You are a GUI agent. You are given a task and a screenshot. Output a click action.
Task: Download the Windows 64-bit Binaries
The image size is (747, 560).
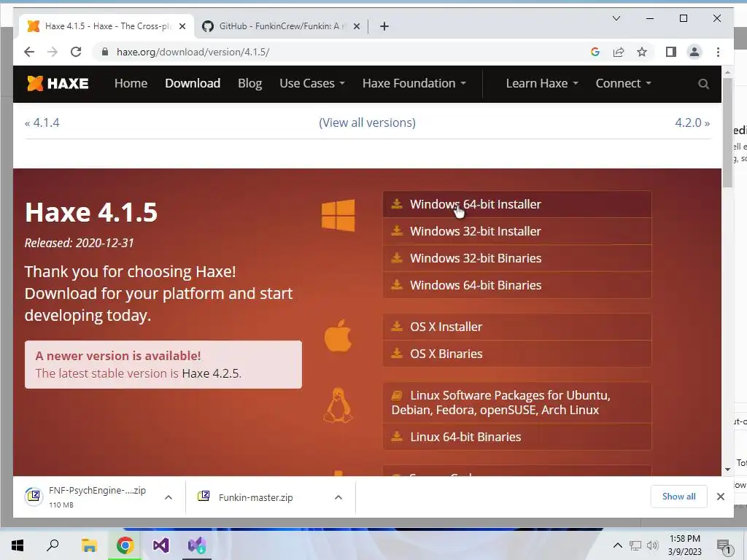pyautogui.click(x=517, y=285)
